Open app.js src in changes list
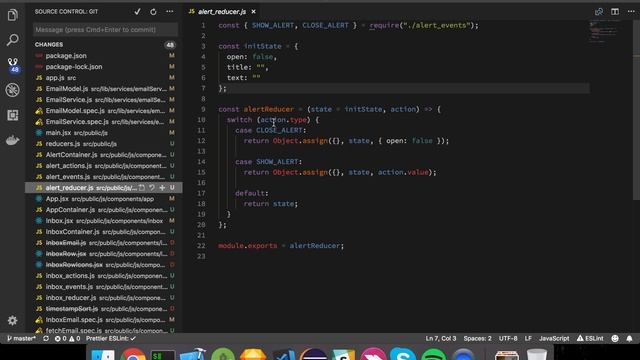The image size is (640, 360). (x=104, y=78)
